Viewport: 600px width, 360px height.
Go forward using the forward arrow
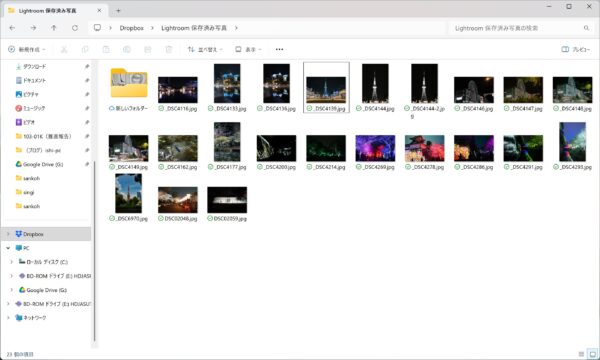(33, 28)
